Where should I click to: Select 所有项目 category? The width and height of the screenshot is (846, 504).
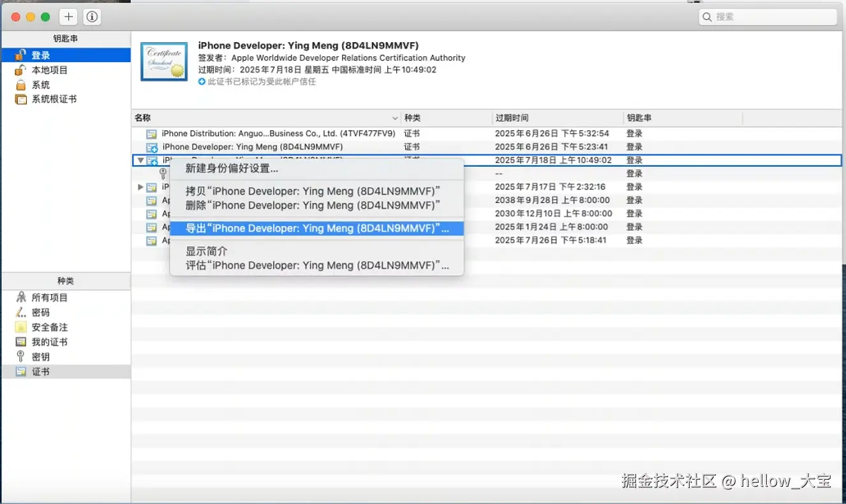pos(66,297)
